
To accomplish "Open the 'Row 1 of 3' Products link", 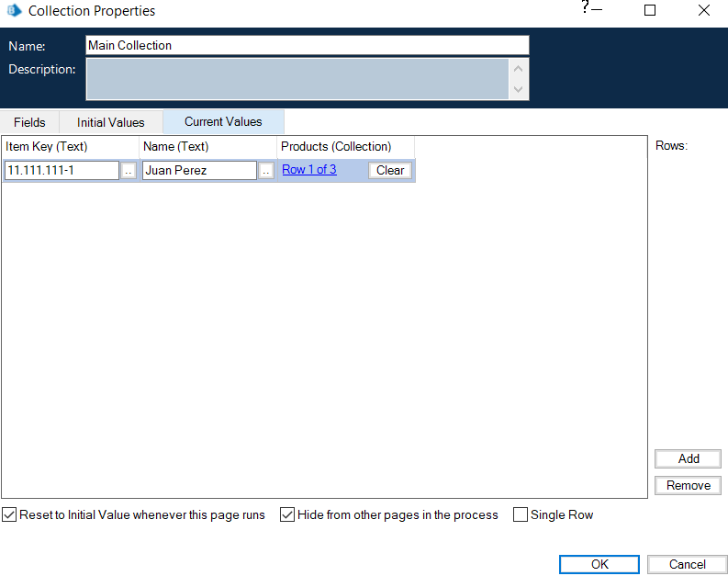I will (309, 170).
